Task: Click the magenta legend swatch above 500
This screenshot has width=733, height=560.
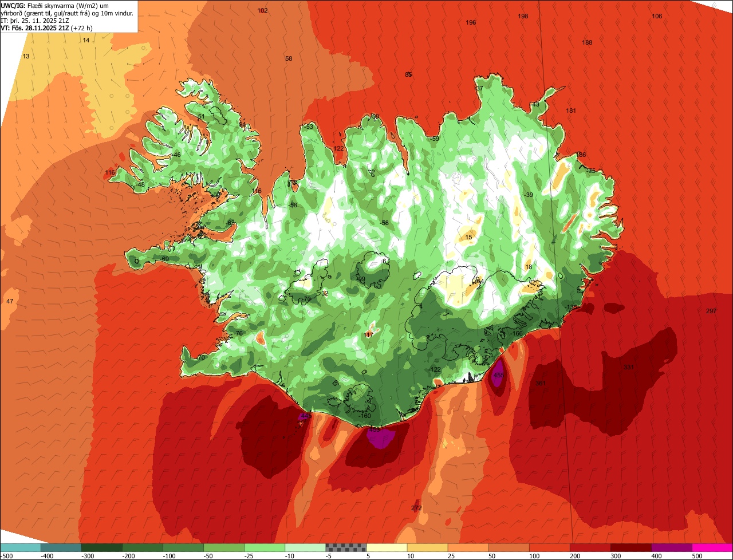Action: (712, 547)
